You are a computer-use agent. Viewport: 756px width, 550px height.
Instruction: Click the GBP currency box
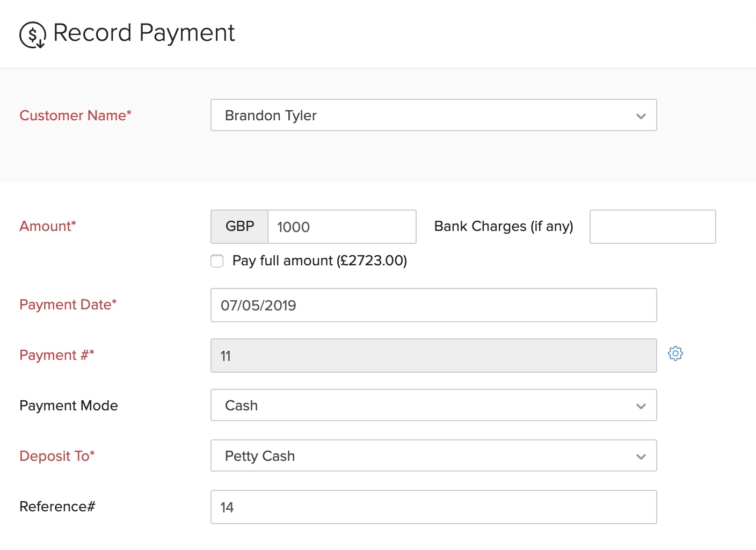pyautogui.click(x=239, y=227)
